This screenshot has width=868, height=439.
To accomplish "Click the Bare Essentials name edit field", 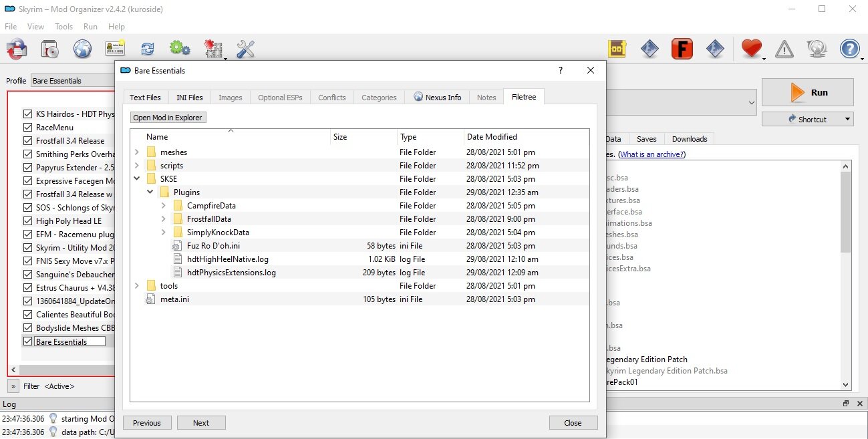I will 69,341.
